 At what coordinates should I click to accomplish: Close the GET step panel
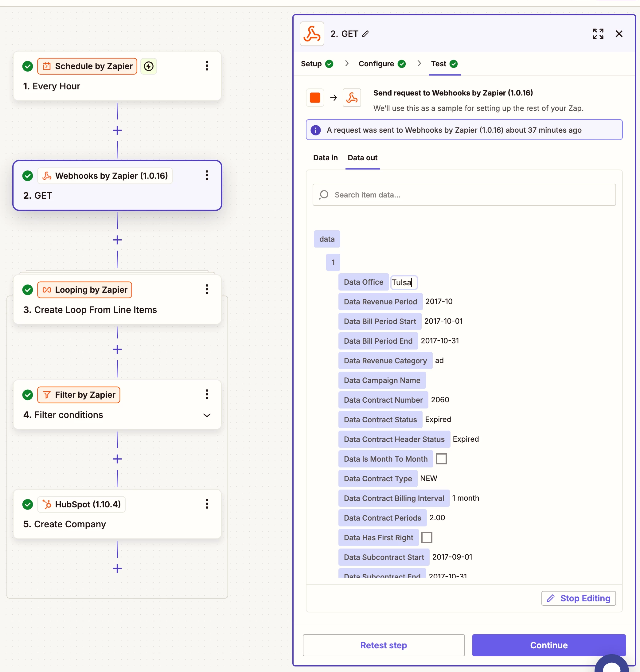tap(619, 34)
